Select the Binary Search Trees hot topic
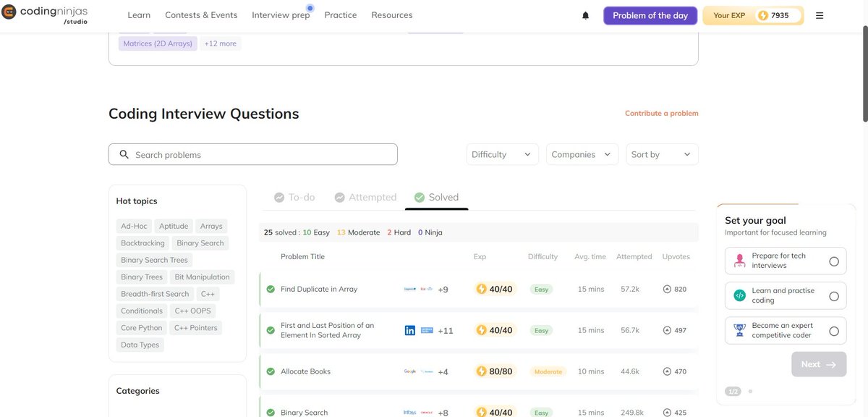 [x=154, y=260]
